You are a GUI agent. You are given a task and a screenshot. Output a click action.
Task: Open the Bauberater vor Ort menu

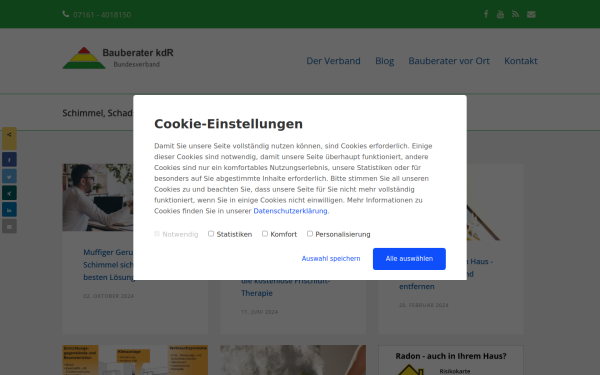[x=449, y=61]
